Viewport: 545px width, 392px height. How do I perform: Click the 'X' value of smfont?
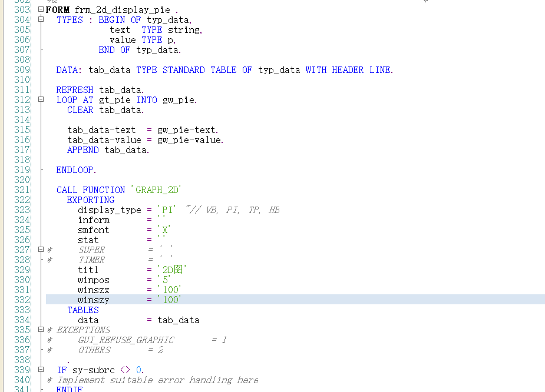pyautogui.click(x=164, y=230)
